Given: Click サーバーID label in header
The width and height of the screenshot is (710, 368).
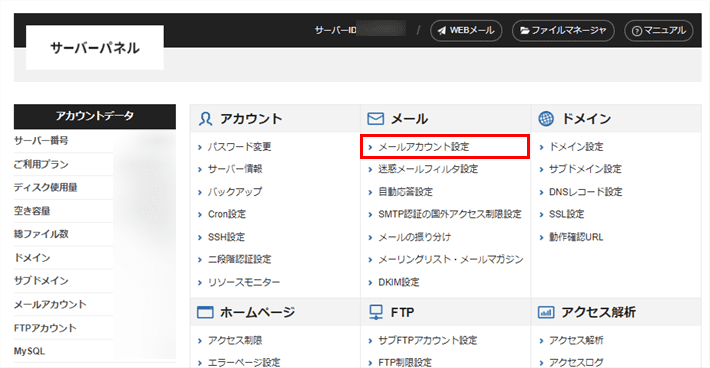Looking at the screenshot, I should click(336, 31).
